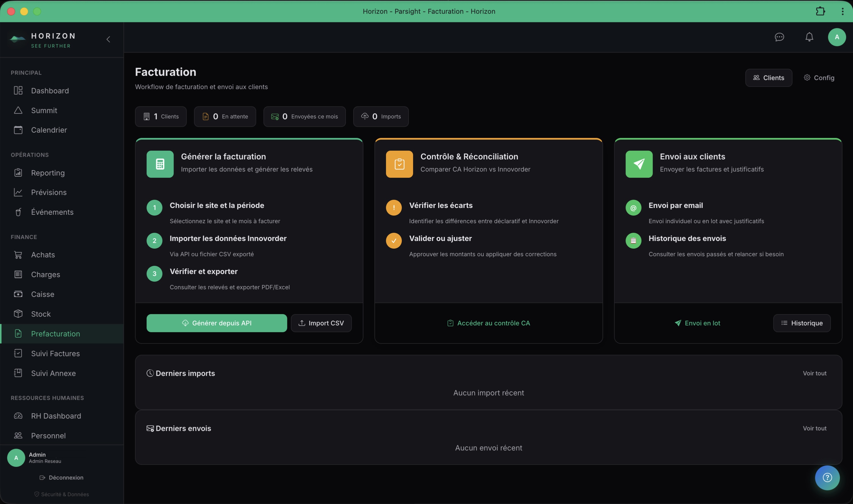853x504 pixels.
Task: Collapse the Horizon sidebar with the chevron
Action: 108,39
